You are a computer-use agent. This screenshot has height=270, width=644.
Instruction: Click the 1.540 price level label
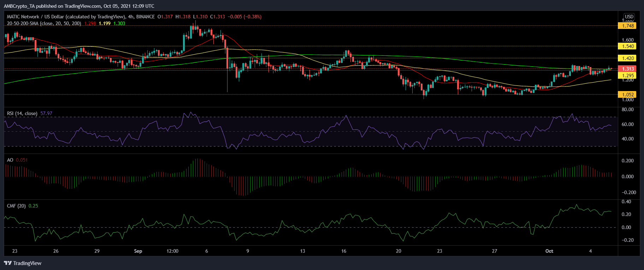tap(627, 46)
